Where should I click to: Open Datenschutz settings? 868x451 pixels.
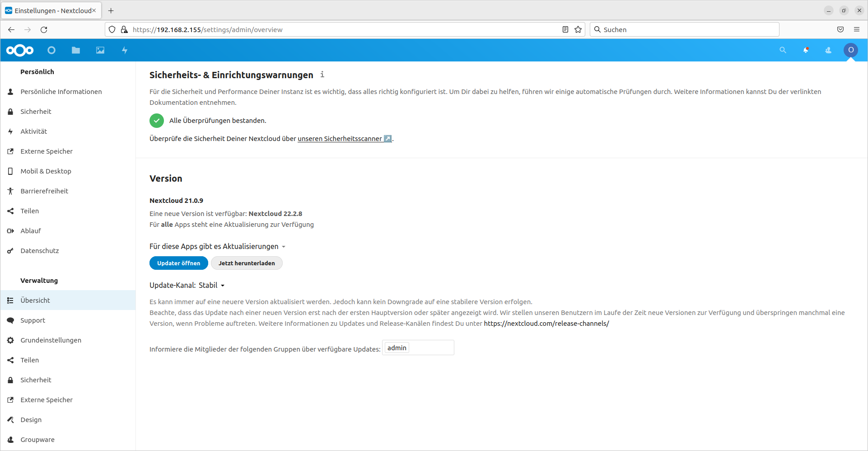point(68,251)
